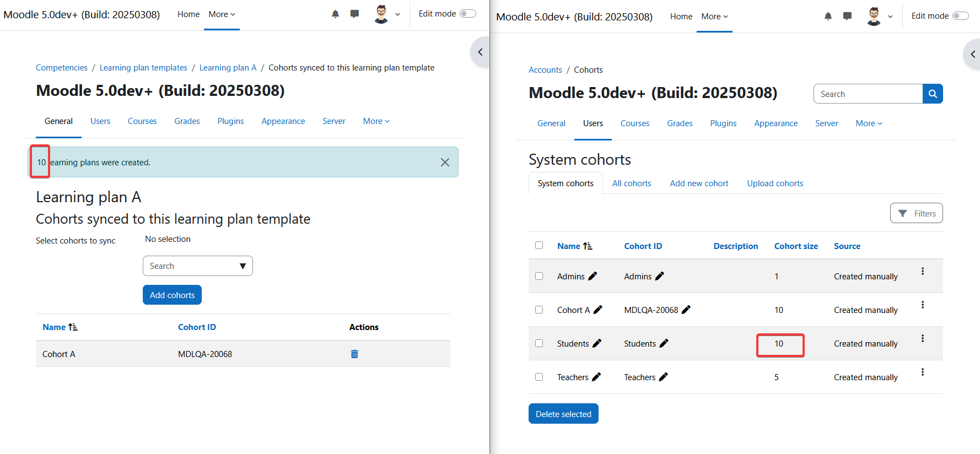The image size is (980, 454).
Task: Collapse drawer arrow in right window
Action: pyautogui.click(x=972, y=54)
